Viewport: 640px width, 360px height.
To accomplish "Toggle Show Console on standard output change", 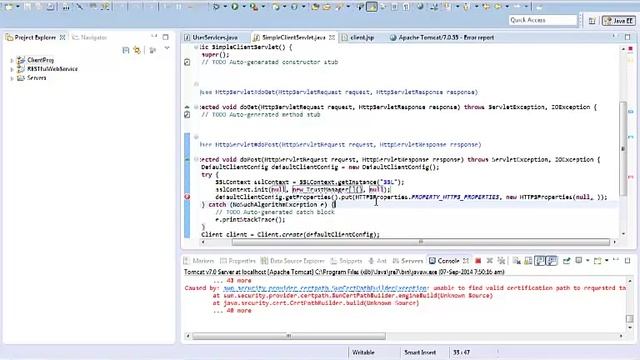I will pos(540,261).
